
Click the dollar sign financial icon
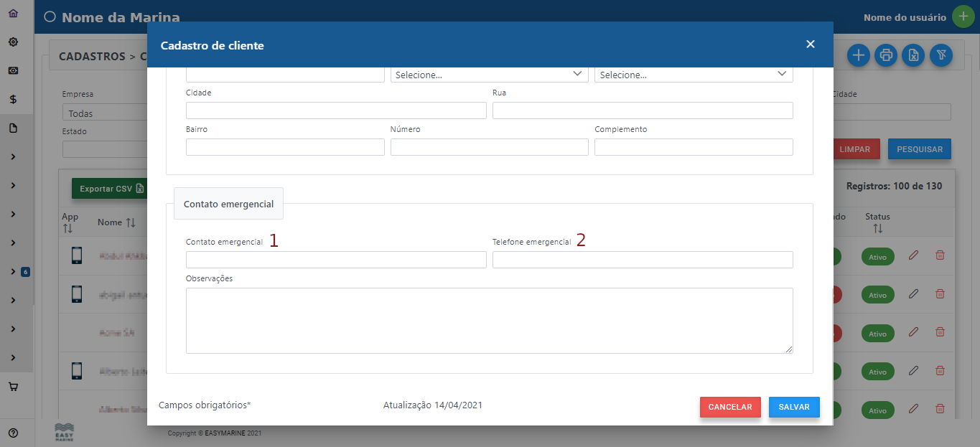[x=12, y=99]
